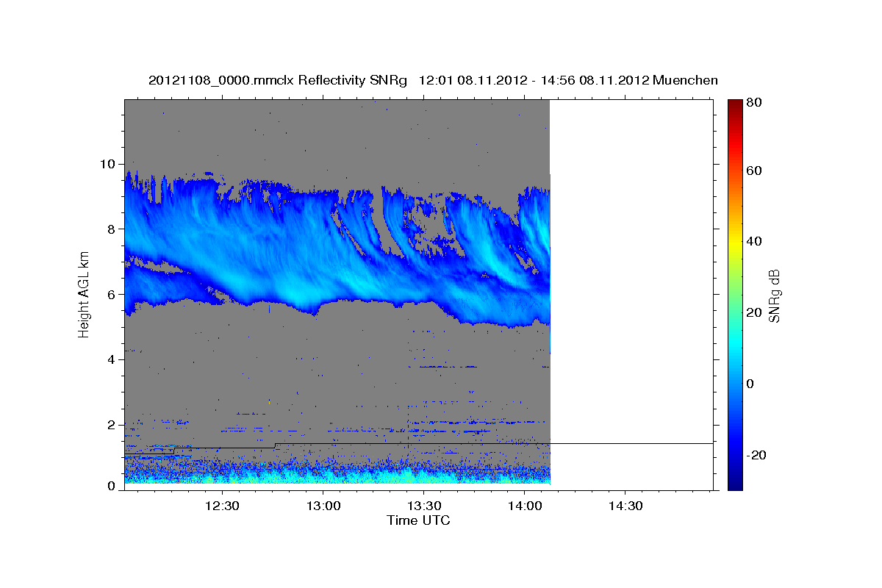This screenshot has width=882, height=588.
Task: Click the 14:30 time tick label
Action: click(625, 506)
